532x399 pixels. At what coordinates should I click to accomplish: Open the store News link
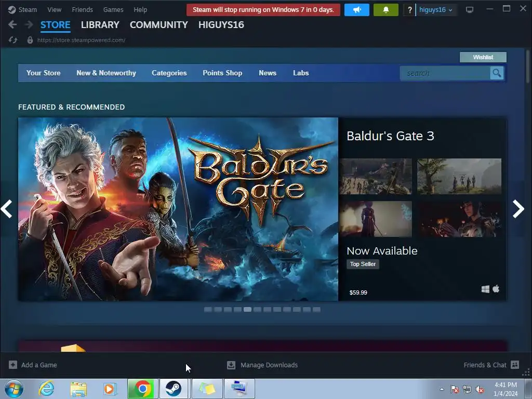coord(268,73)
